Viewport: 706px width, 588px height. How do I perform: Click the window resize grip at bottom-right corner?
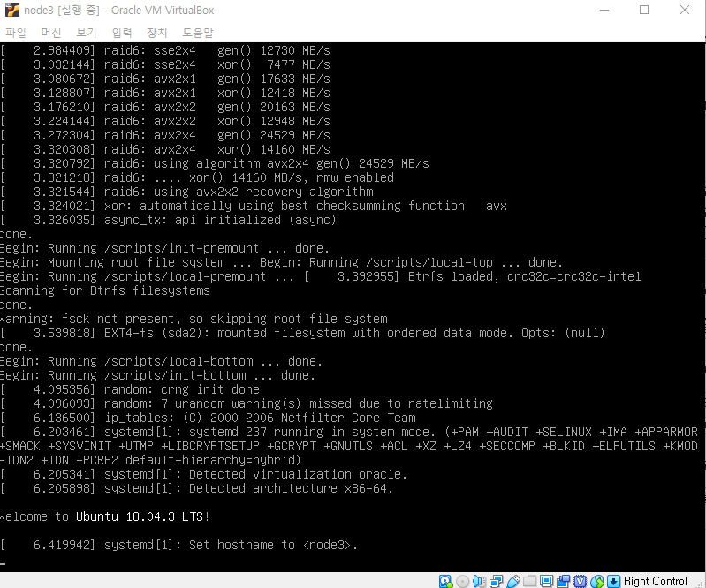click(700, 584)
